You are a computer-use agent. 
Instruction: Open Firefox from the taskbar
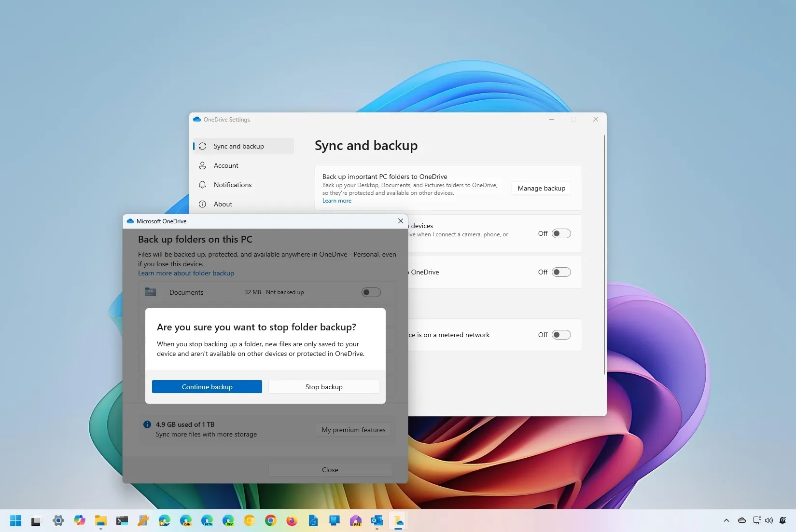(292, 521)
